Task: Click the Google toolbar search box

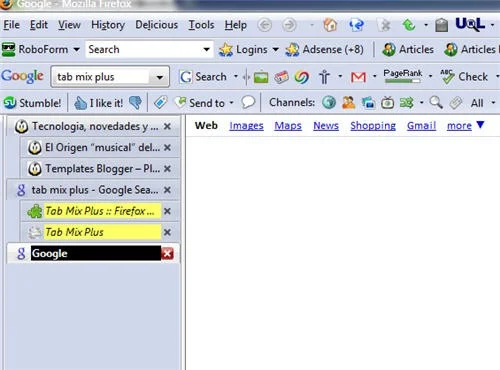Action: pyautogui.click(x=103, y=77)
